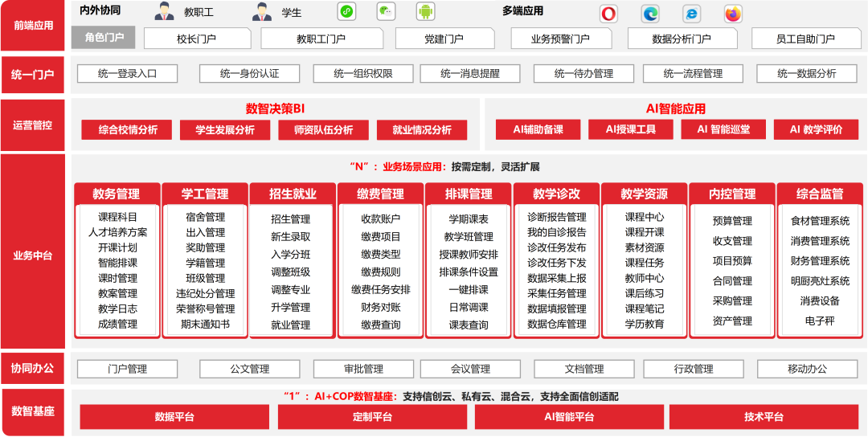
Task: Click the 内控管理 module header
Action: pos(732,194)
